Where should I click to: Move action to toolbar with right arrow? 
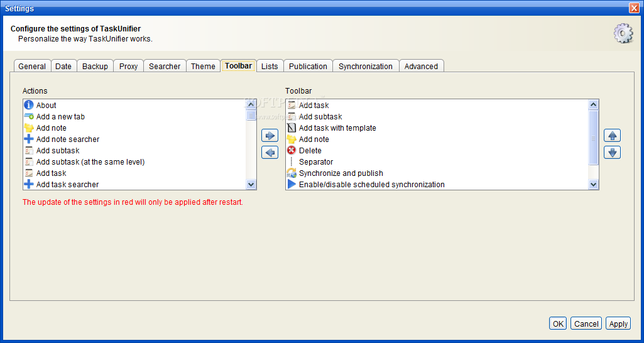click(x=270, y=135)
